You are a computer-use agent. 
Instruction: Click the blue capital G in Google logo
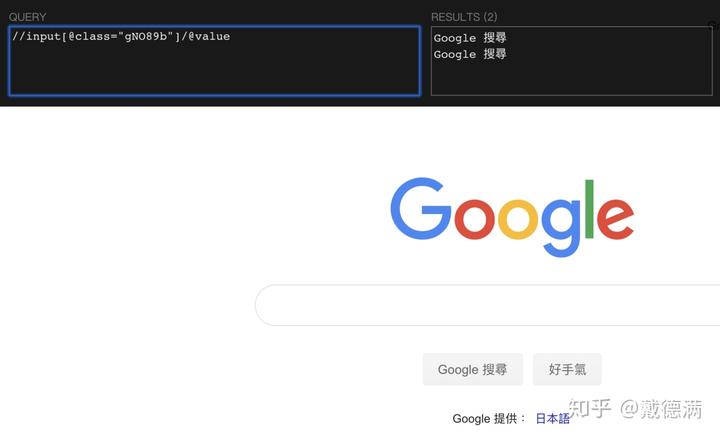[421, 208]
